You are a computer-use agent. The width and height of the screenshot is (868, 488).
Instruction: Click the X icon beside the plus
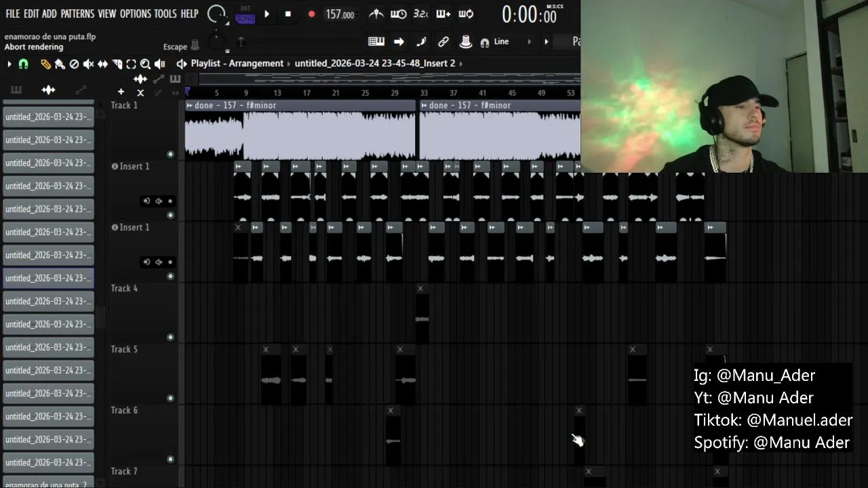click(x=140, y=92)
